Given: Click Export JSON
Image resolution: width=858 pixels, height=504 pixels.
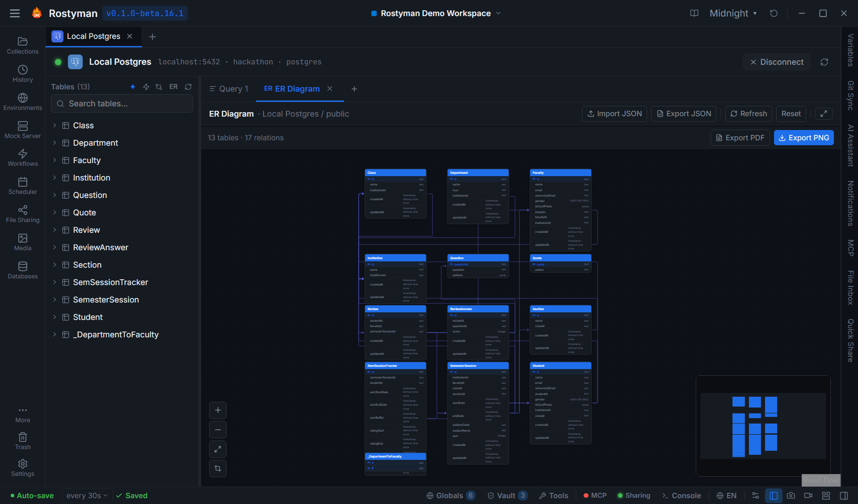Looking at the screenshot, I should tap(684, 114).
